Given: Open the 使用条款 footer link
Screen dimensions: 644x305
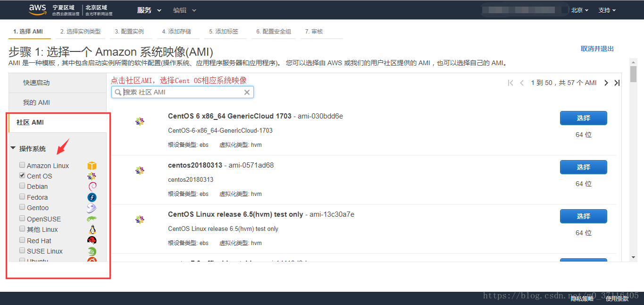Looking at the screenshot, I should (x=617, y=298).
